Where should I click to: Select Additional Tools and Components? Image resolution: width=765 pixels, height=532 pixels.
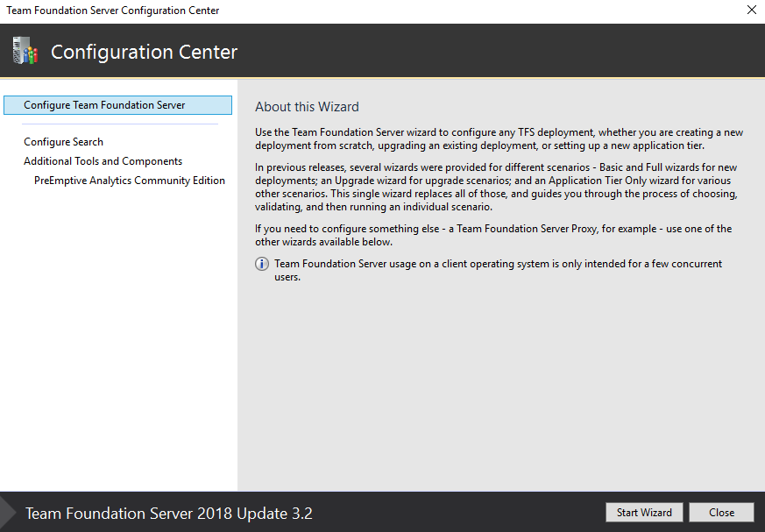(103, 161)
